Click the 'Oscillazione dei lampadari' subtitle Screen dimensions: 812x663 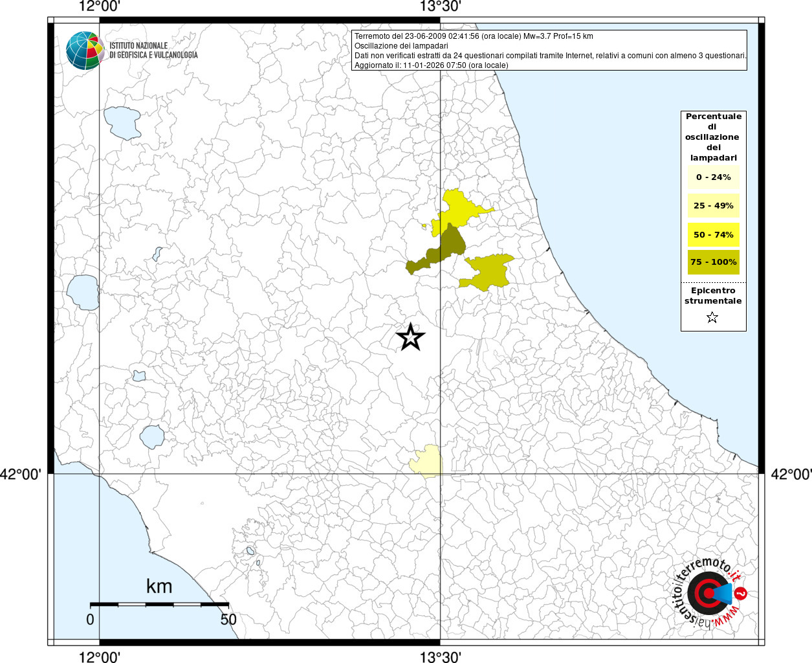click(401, 46)
